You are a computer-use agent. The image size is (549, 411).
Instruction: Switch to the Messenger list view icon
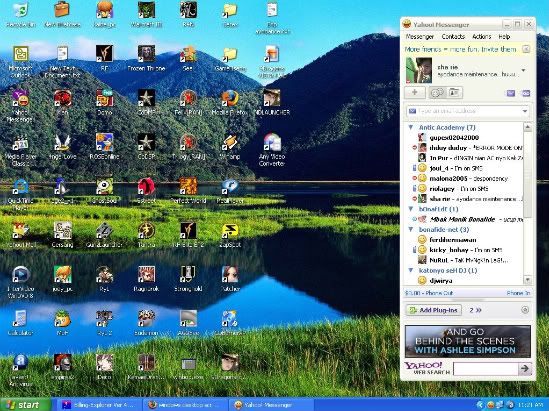tap(437, 92)
